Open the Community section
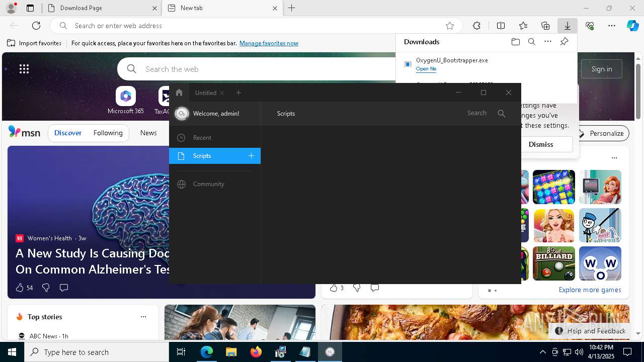The width and height of the screenshot is (644, 362). 215,184
